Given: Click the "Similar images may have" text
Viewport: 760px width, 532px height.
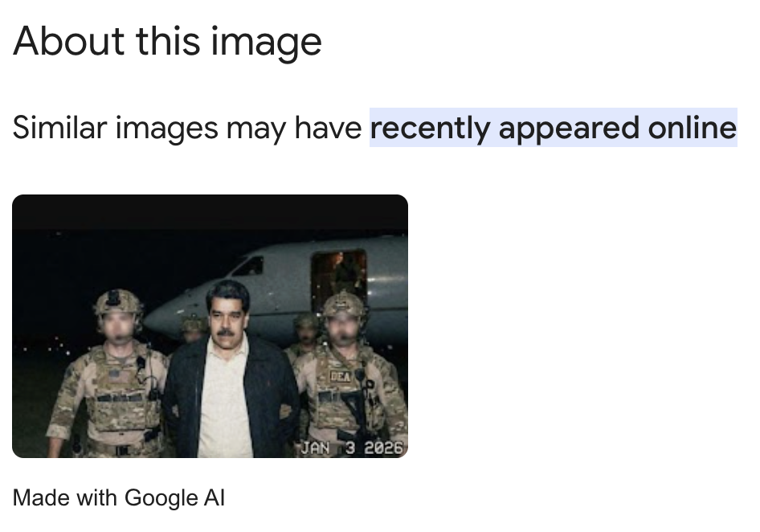Looking at the screenshot, I should point(187,129).
